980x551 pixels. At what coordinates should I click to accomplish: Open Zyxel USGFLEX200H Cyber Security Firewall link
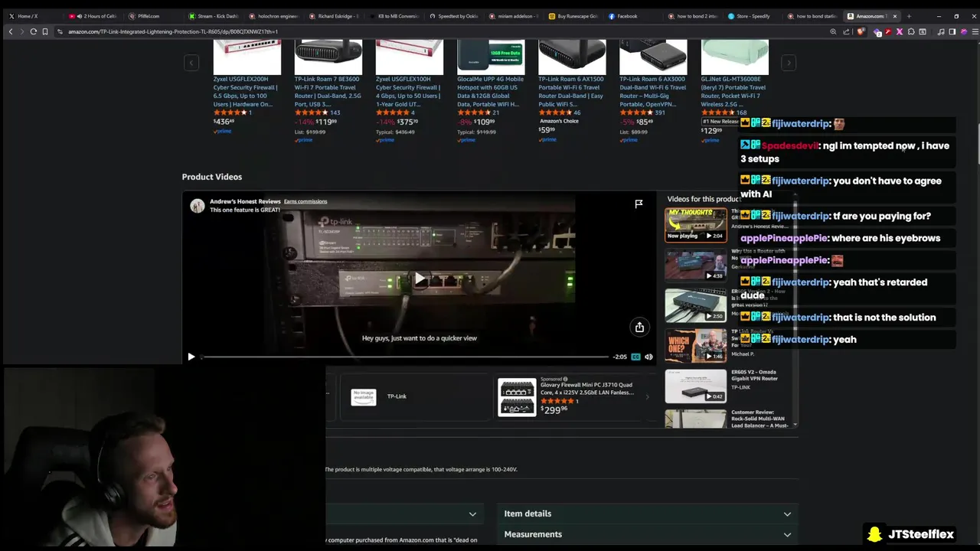point(245,91)
